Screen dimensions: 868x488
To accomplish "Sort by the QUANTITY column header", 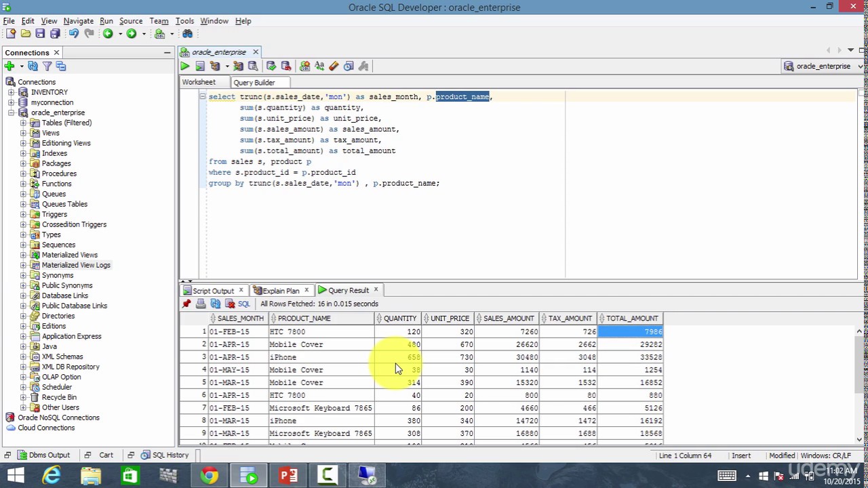I will pos(398,318).
